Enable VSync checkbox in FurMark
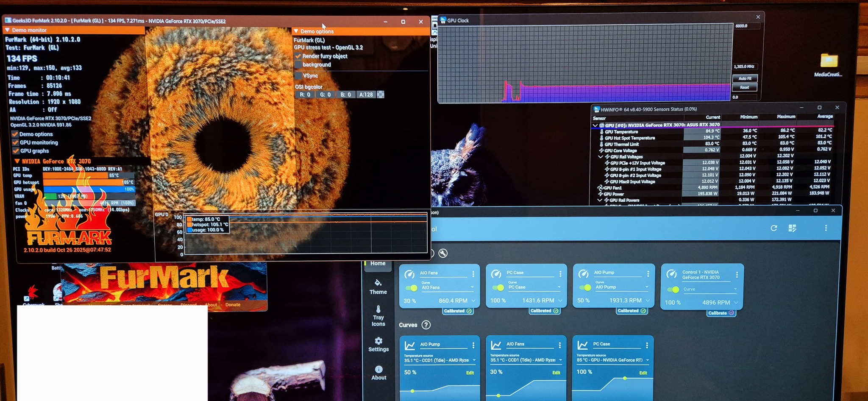 pos(298,75)
